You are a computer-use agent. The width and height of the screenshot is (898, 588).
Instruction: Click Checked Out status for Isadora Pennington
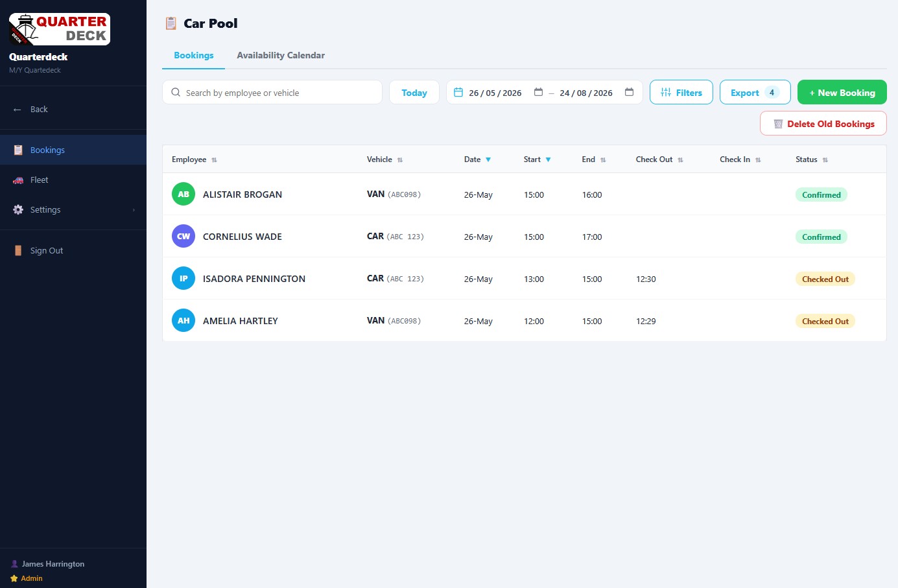pos(825,279)
